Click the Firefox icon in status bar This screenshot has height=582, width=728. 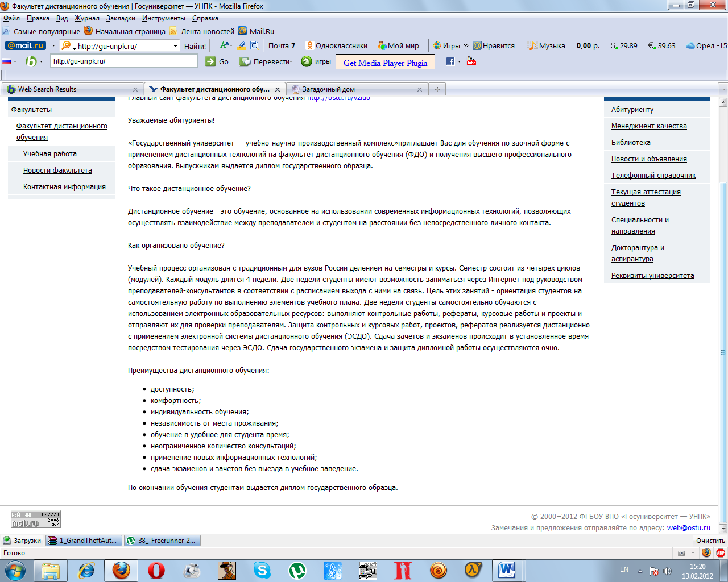point(706,552)
